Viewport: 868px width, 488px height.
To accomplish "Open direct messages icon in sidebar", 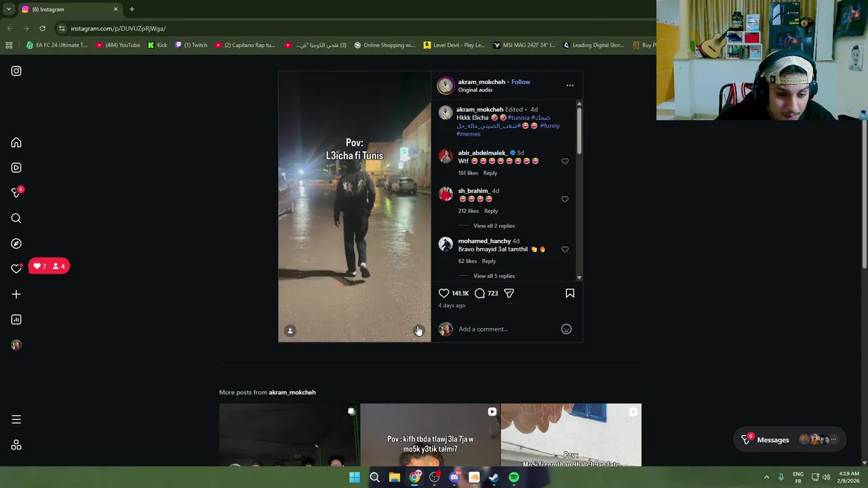I will coord(16,193).
